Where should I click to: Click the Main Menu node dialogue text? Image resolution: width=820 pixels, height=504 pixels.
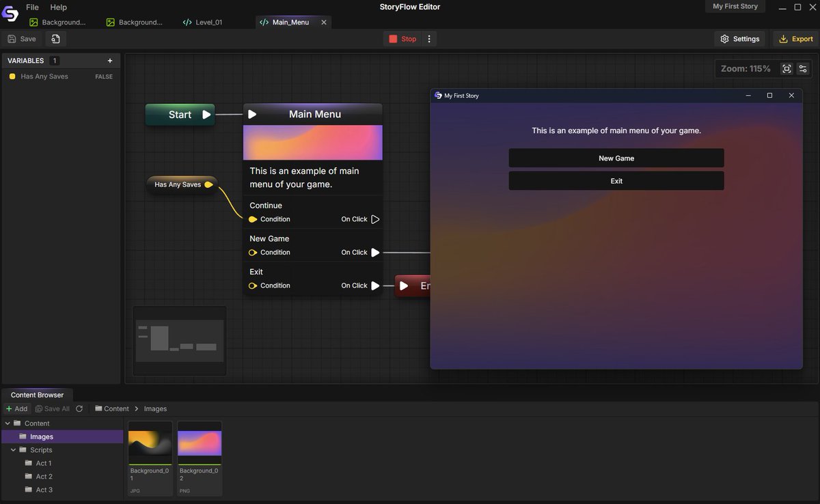click(x=305, y=178)
